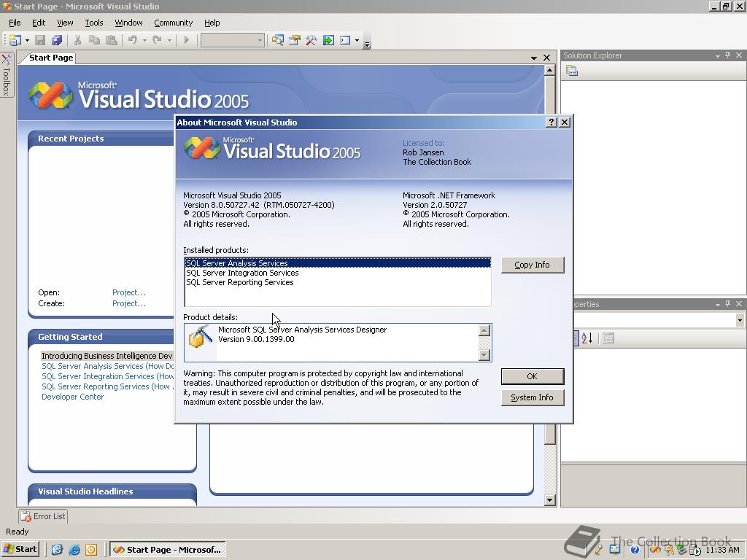Expand the Redo history dropdown
747x560 pixels.
[x=169, y=41]
